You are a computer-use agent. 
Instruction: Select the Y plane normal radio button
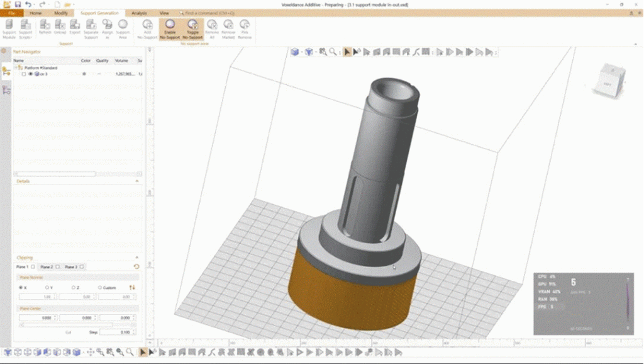(x=47, y=287)
